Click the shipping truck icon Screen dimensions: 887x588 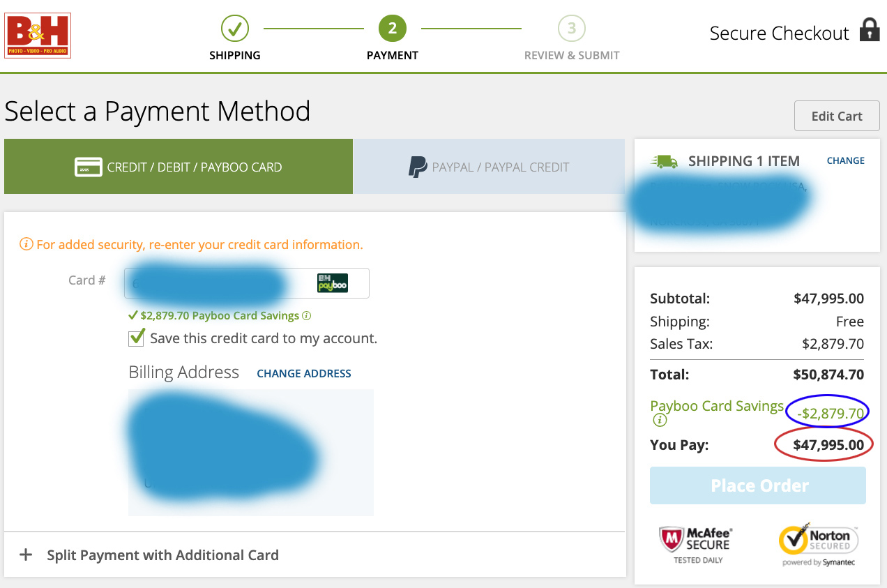coord(664,162)
